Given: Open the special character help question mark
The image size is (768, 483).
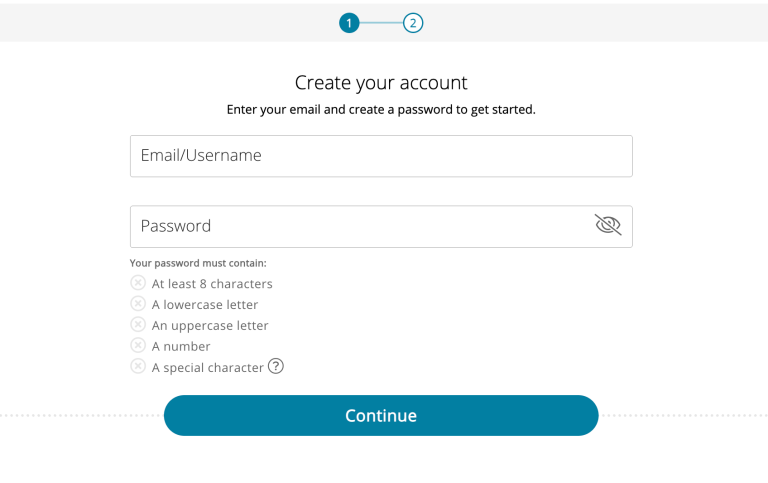Looking at the screenshot, I should pyautogui.click(x=276, y=367).
